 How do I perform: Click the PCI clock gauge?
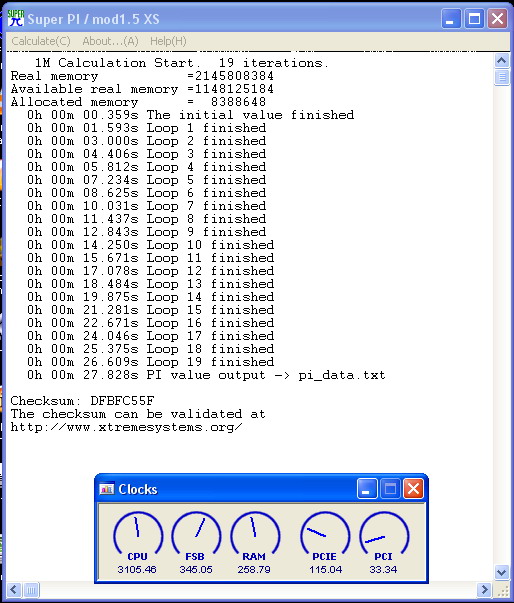(x=384, y=535)
